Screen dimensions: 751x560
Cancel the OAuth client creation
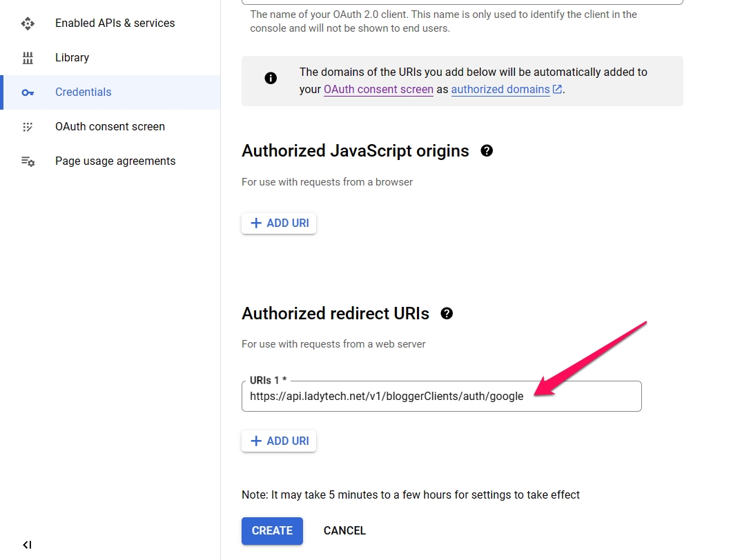[x=344, y=531]
